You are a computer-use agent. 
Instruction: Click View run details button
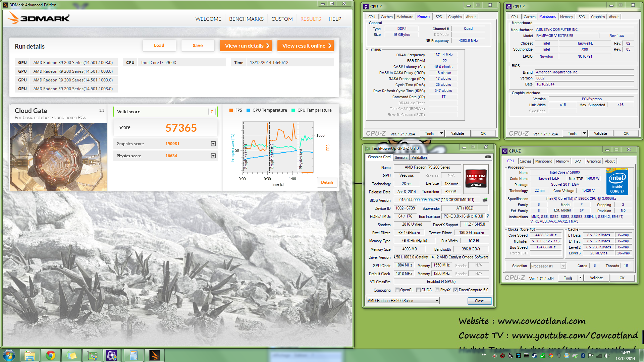click(x=246, y=46)
